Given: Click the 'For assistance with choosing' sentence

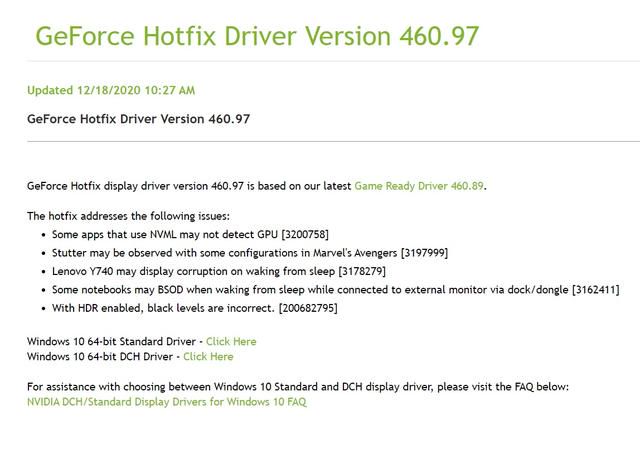Looking at the screenshot, I should pos(298,387).
